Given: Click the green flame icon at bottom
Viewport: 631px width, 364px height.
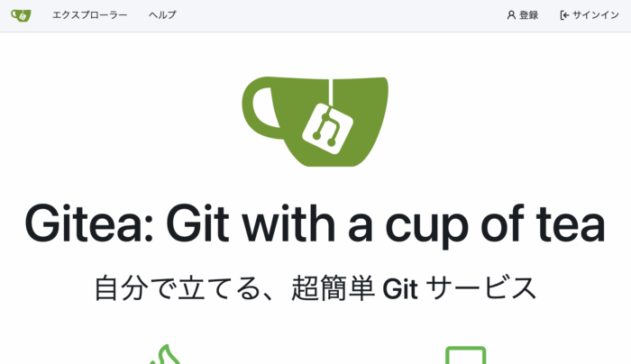Looking at the screenshot, I should coord(165,354).
